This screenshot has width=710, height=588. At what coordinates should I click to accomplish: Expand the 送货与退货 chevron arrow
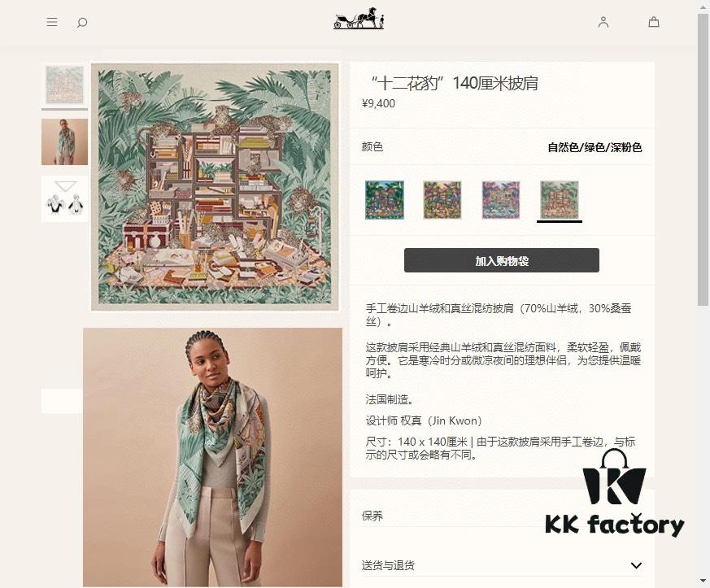636,565
